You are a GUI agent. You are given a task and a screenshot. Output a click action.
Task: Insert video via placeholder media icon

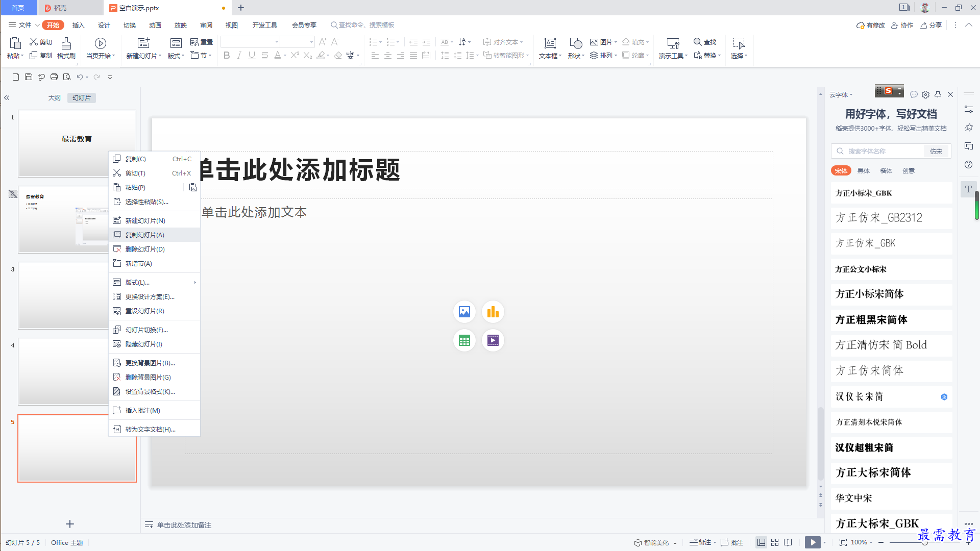point(493,340)
